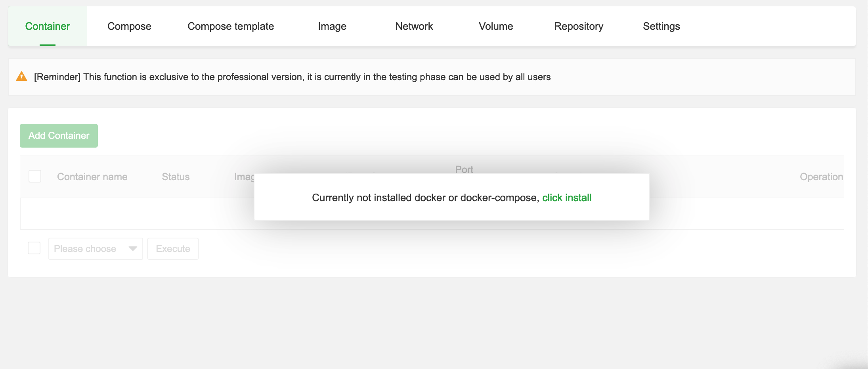Toggle the batch checkbox beside Please choose
The height and width of the screenshot is (369, 868).
pos(34,248)
